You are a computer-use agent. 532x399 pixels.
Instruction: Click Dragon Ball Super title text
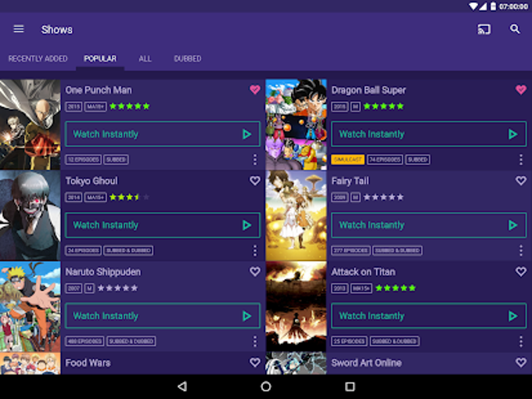pos(368,90)
